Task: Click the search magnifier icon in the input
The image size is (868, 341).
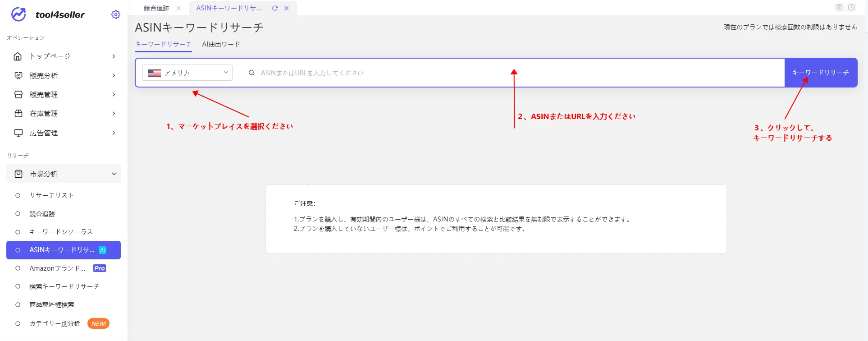Action: click(251, 73)
